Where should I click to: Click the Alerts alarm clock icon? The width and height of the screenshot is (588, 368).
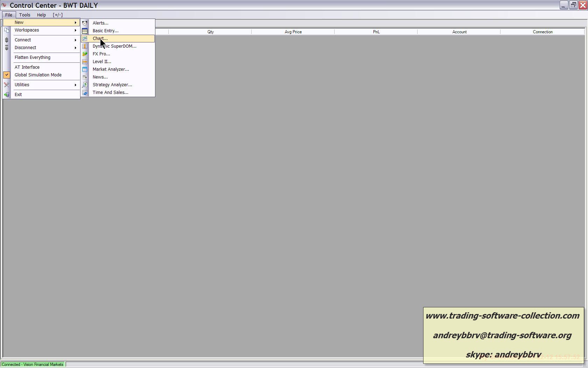pos(85,23)
